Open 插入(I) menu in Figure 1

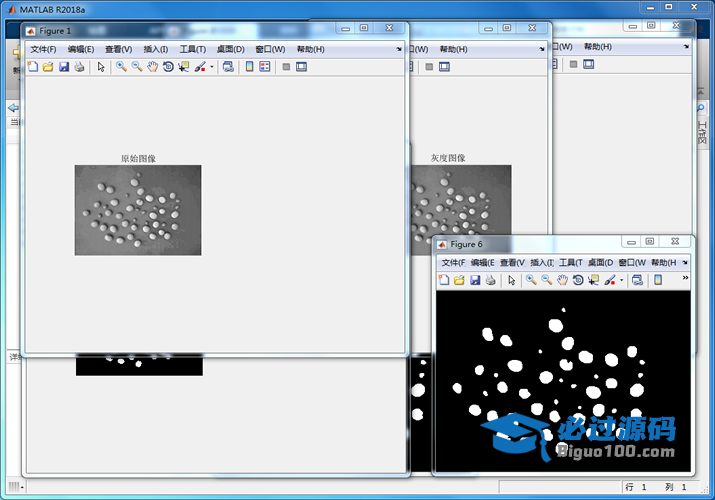(x=155, y=49)
